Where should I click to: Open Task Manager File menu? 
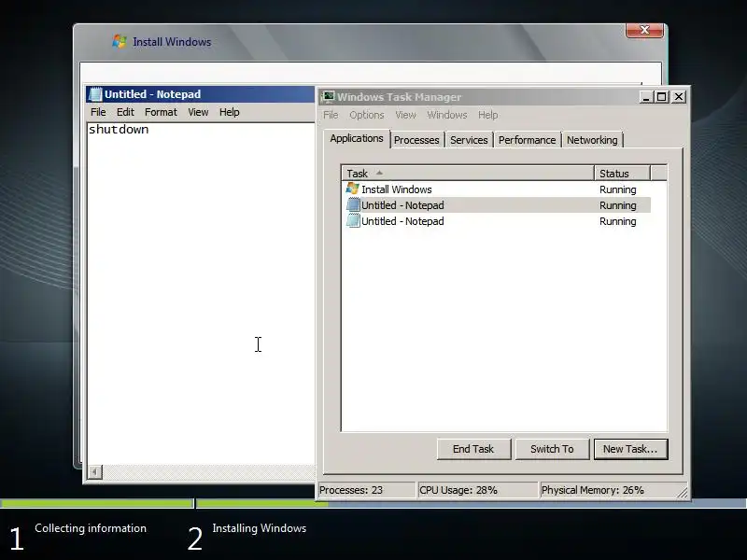click(331, 115)
